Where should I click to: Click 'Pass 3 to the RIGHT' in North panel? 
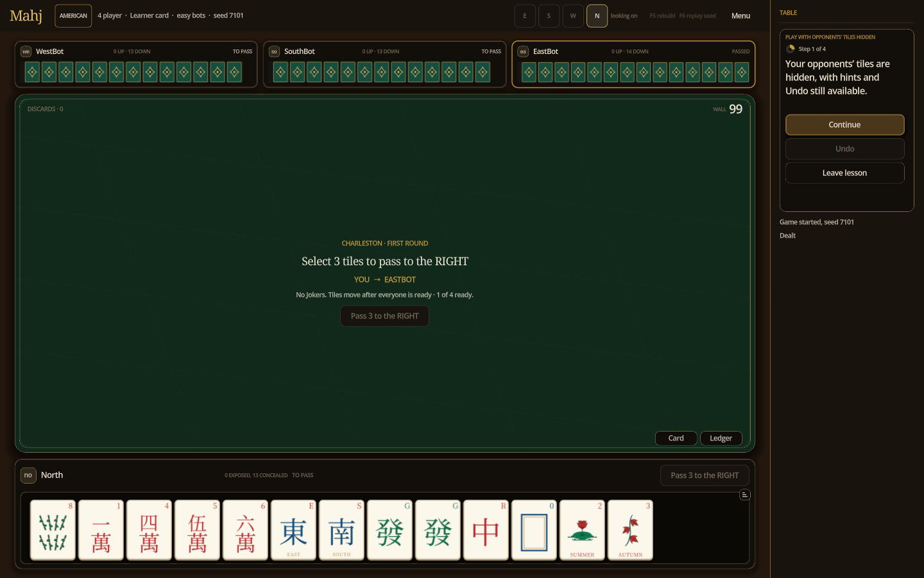coord(705,475)
